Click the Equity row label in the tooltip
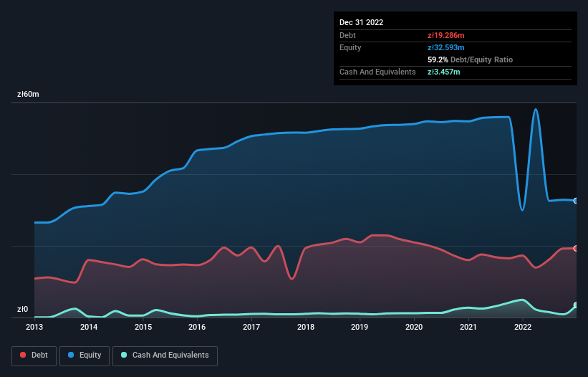Viewport: 588px width, 377px height. pos(350,47)
